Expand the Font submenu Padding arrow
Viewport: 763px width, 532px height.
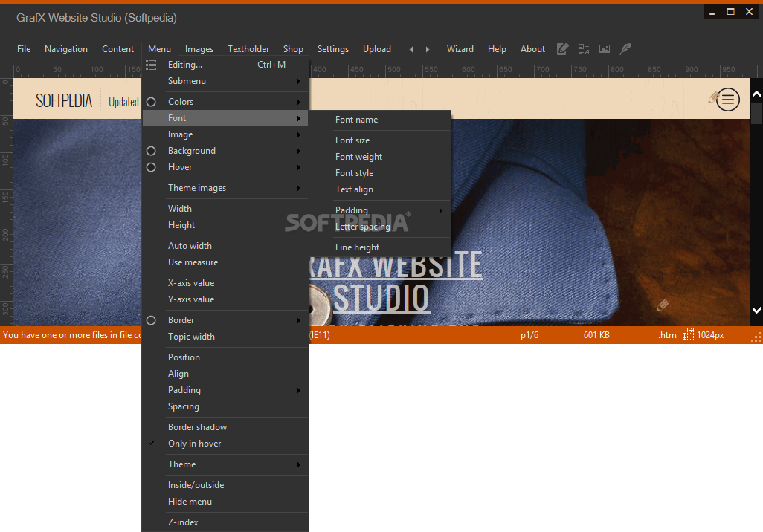click(441, 210)
